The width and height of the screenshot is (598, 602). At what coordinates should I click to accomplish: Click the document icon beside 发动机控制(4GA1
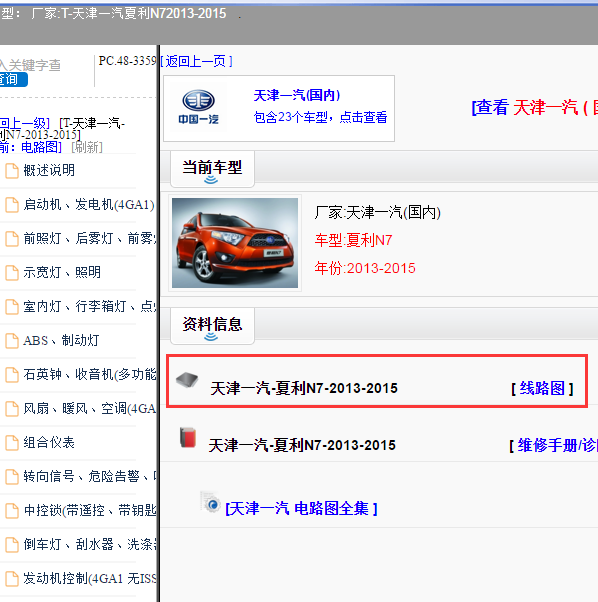[12, 579]
